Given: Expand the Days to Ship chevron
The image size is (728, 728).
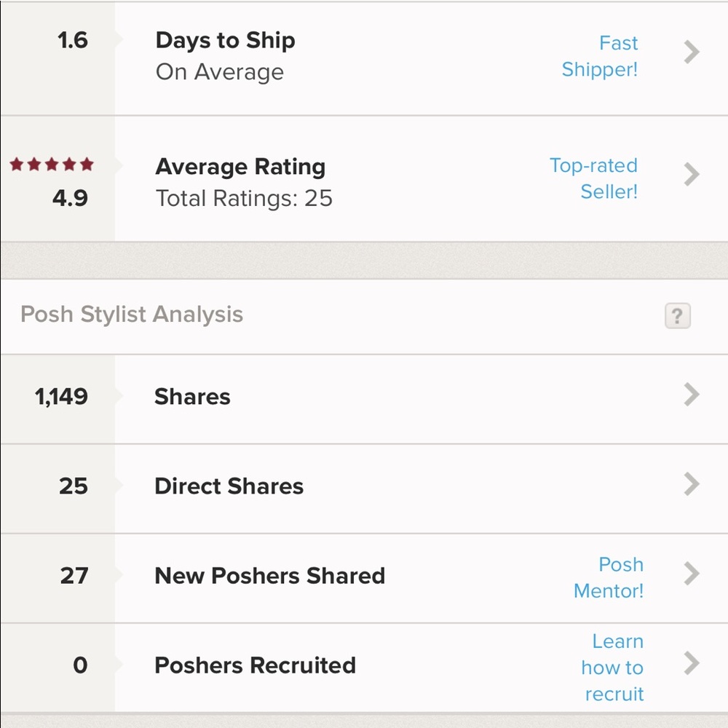Looking at the screenshot, I should tap(692, 52).
